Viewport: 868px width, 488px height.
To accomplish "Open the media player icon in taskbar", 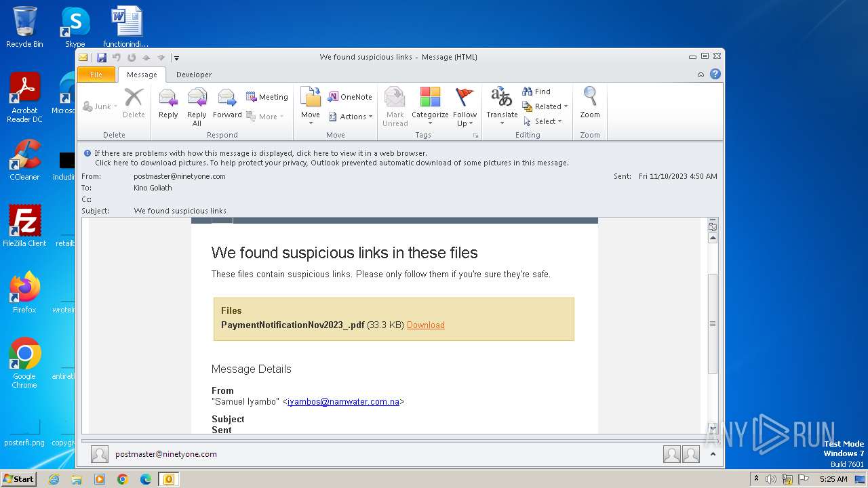I will (x=100, y=479).
